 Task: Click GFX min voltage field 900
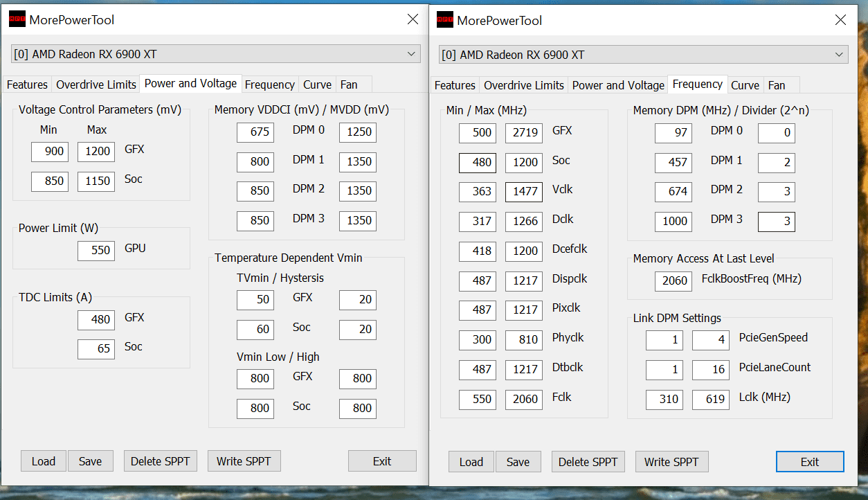click(50, 152)
